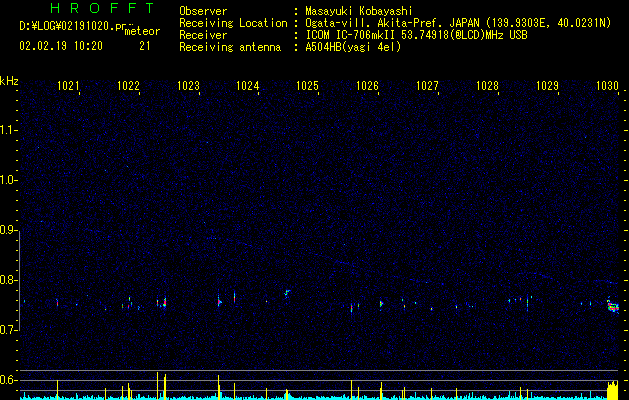629x400 pixels.
Task: Click the strong meteor echo at 1030
Action: tap(613, 307)
